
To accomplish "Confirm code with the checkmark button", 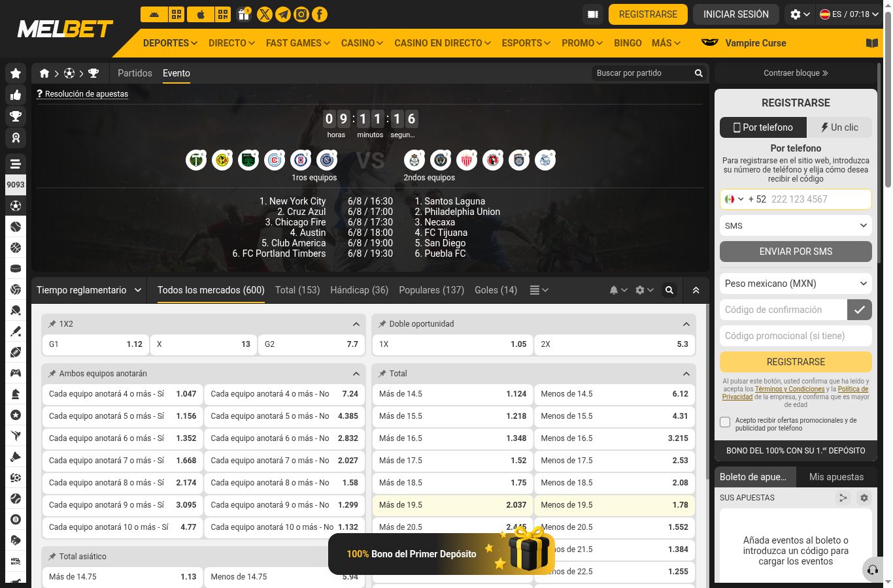I will 860,310.
